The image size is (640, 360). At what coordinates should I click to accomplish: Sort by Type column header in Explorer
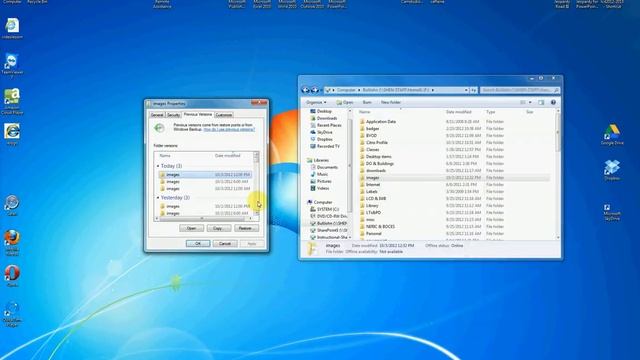pyautogui.click(x=491, y=112)
